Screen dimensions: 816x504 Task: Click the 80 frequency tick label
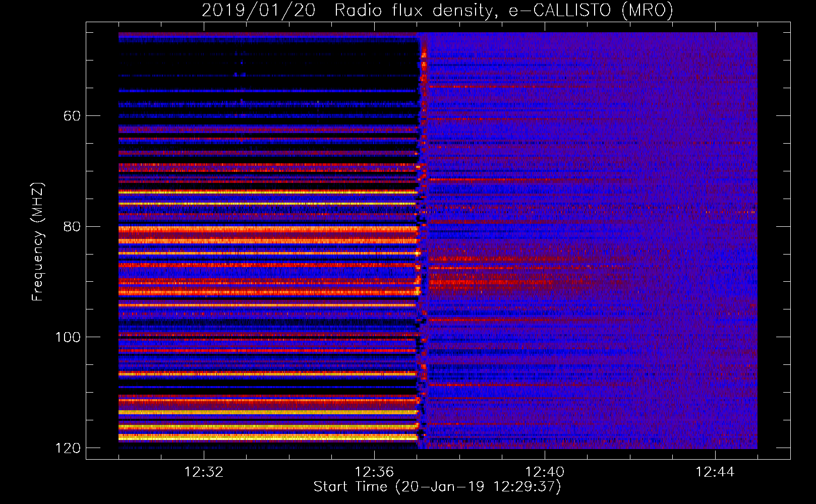[72, 227]
